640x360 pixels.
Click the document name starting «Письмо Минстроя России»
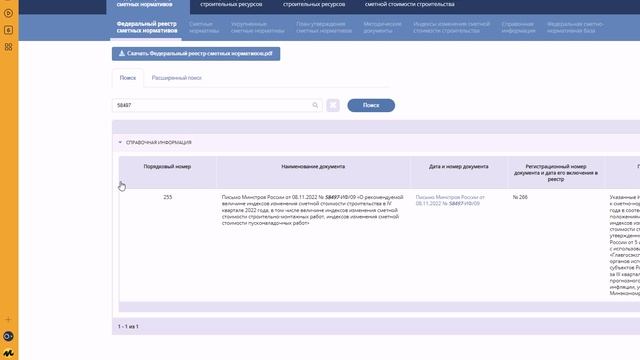pos(312,210)
